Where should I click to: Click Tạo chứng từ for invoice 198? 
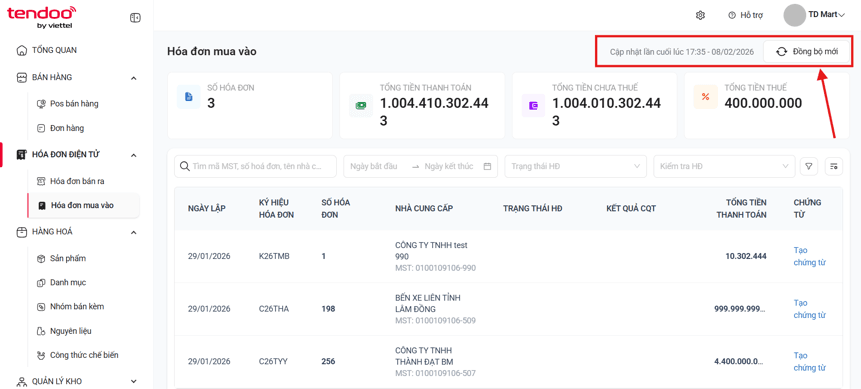[810, 309]
